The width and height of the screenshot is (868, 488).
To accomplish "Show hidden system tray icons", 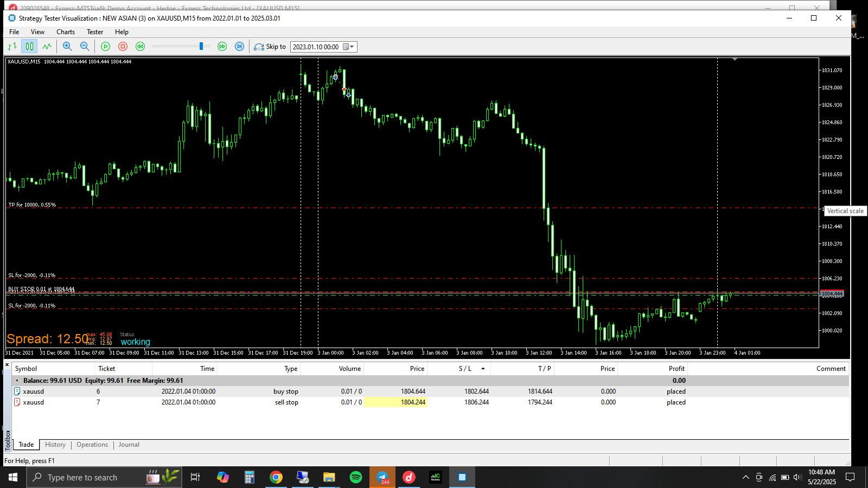I will [746, 477].
